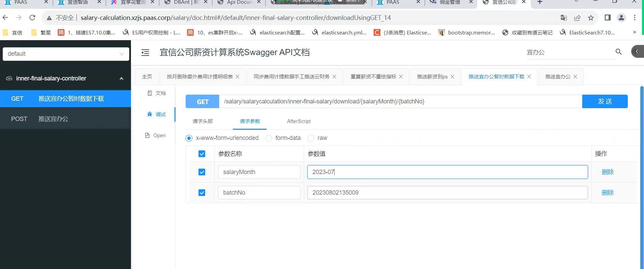This screenshot has width=644, height=269.
Task: Open the 主页 home tab
Action: point(147,77)
